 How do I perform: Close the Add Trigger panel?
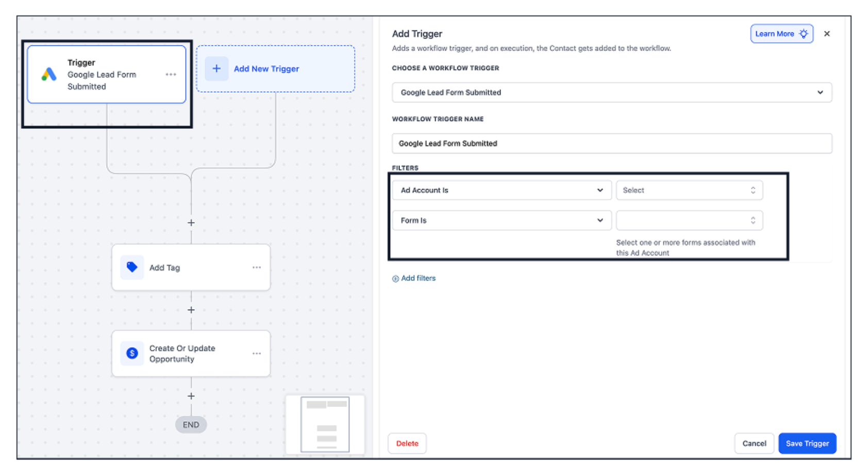(x=827, y=33)
